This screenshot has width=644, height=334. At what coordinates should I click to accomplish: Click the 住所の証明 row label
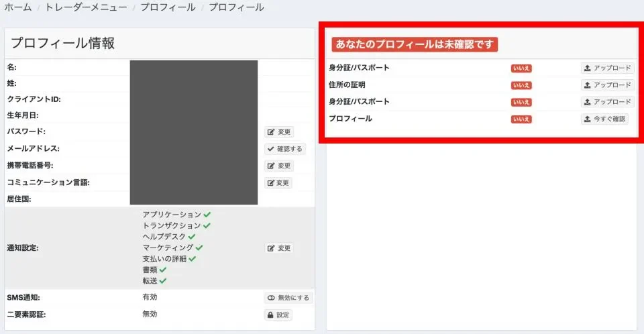[347, 85]
